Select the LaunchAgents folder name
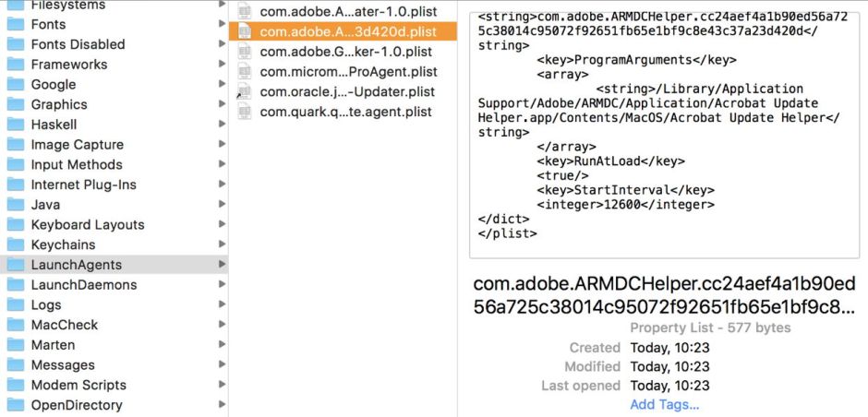This screenshot has width=868, height=417. coord(77,265)
